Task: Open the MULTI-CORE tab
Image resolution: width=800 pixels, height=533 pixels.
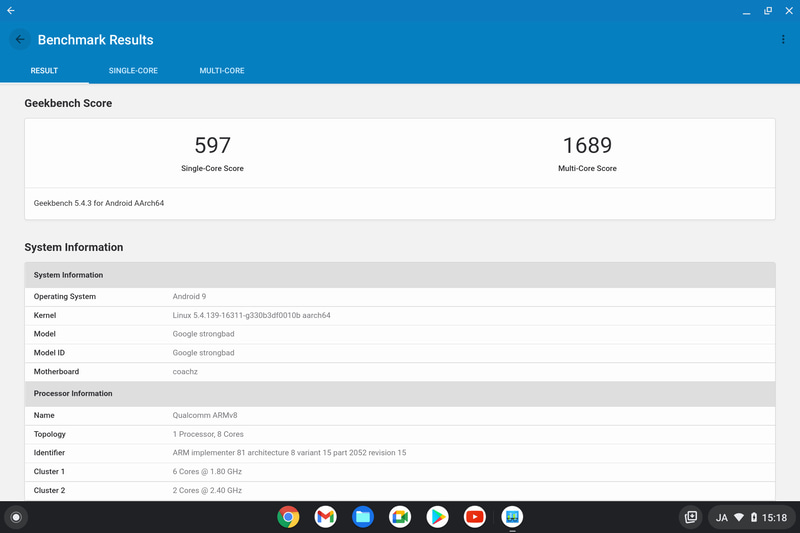Action: (x=222, y=70)
